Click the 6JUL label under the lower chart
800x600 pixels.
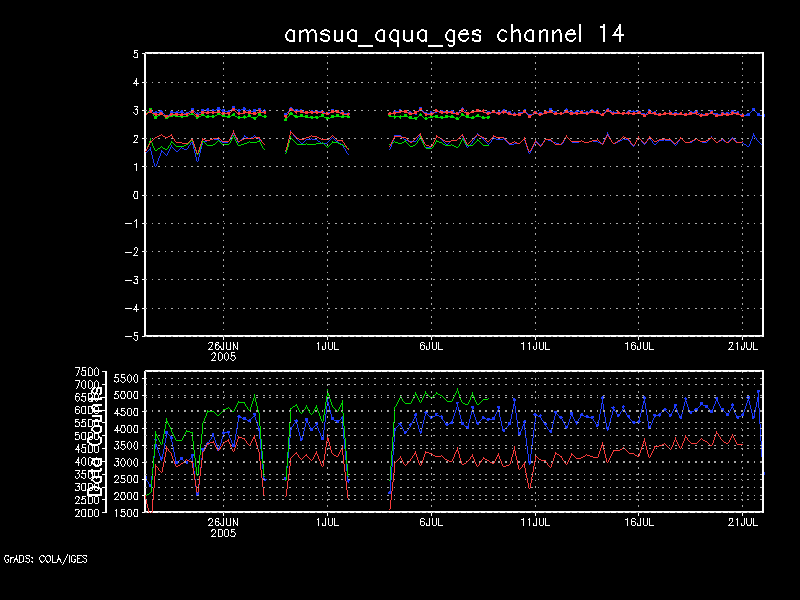431,522
